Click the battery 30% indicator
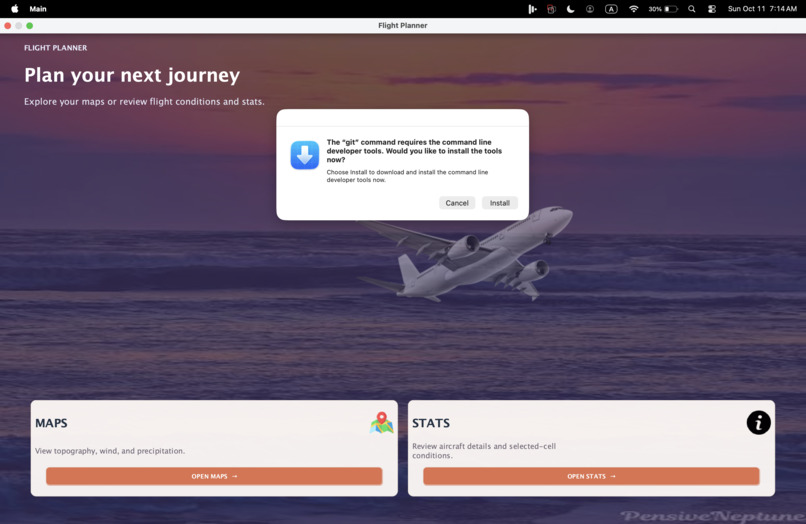The width and height of the screenshot is (806, 524). (663, 9)
